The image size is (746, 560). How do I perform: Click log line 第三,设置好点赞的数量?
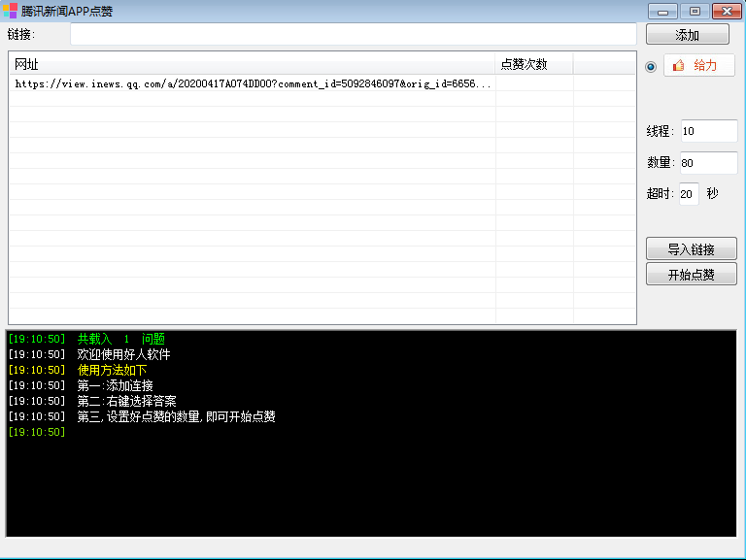pyautogui.click(x=176, y=417)
